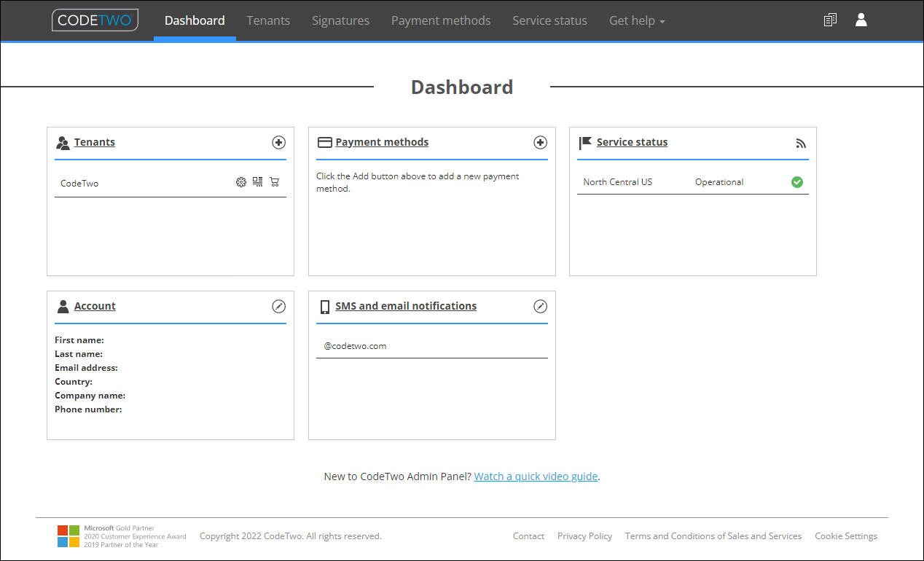Click the Operational status text
924x561 pixels.
pyautogui.click(x=719, y=182)
